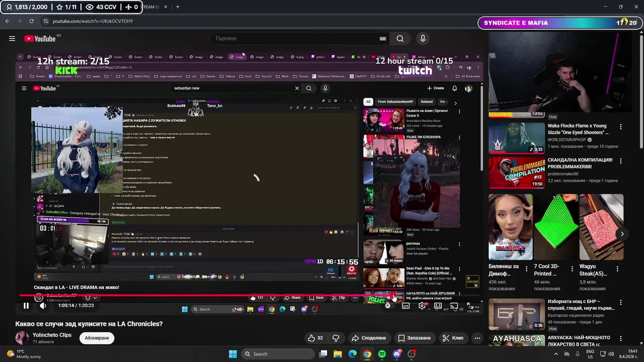Click the Yolincheto Clips channel avatar
The height and width of the screenshot is (362, 644).
(22, 338)
